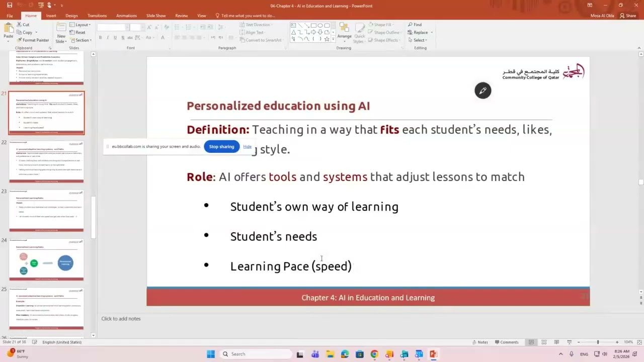The image size is (644, 362).
Task: Open the Select dropdown in Editing
Action: [418, 40]
